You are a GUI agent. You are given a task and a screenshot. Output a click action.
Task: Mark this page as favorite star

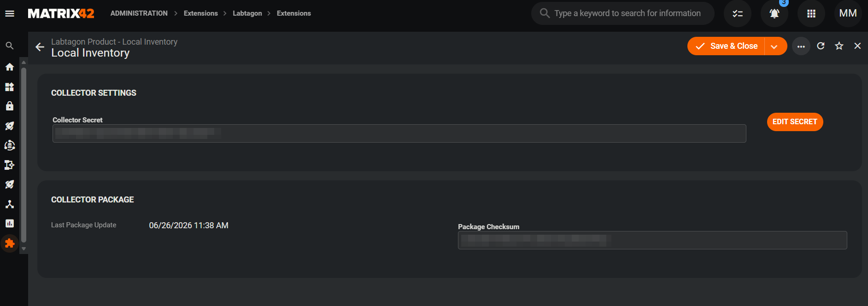coord(839,46)
